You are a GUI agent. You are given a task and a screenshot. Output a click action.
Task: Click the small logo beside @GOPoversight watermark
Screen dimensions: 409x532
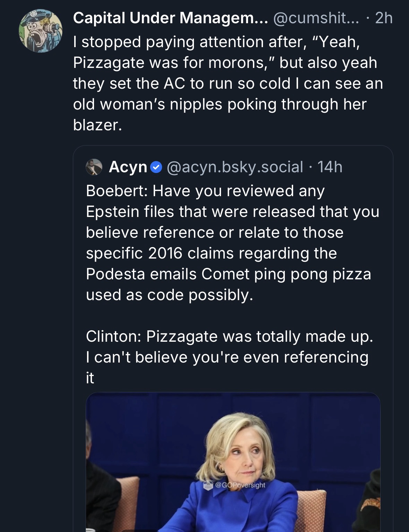point(207,486)
